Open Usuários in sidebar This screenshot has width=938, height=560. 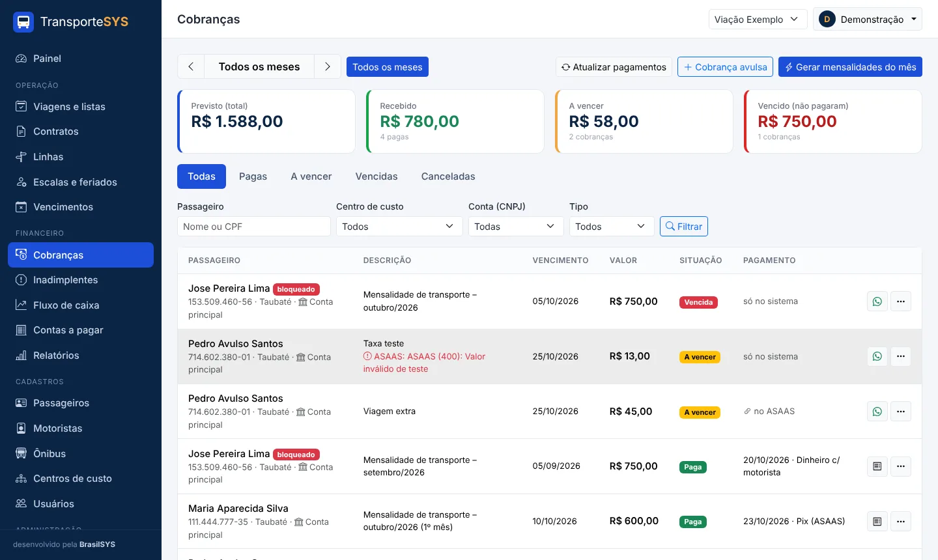tap(81, 504)
